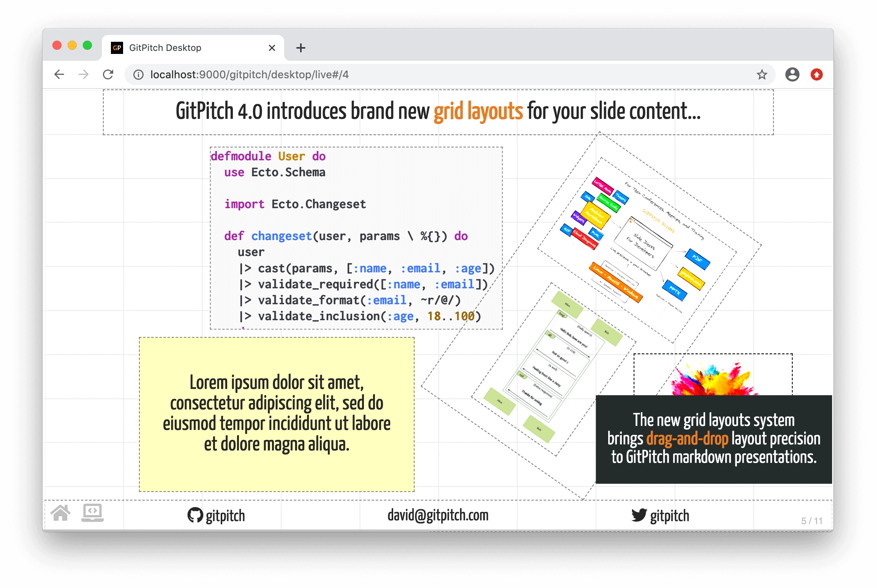Open a new browser tab

tap(301, 48)
